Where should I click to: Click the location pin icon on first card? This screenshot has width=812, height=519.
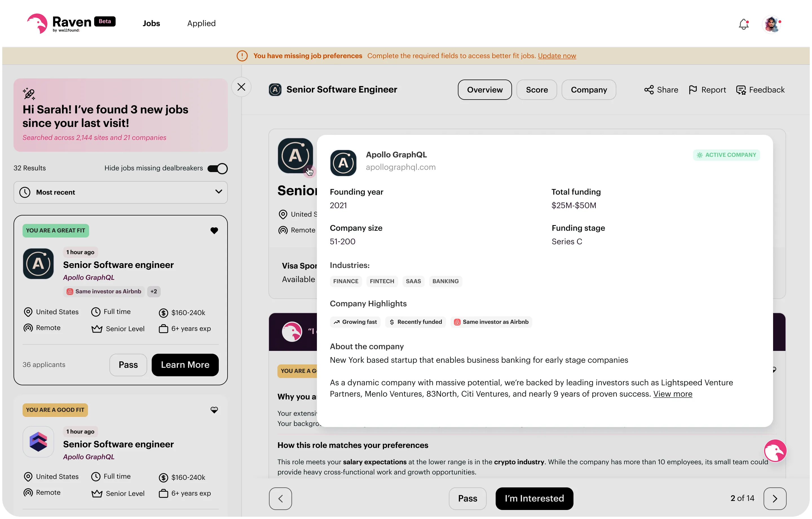pyautogui.click(x=28, y=312)
